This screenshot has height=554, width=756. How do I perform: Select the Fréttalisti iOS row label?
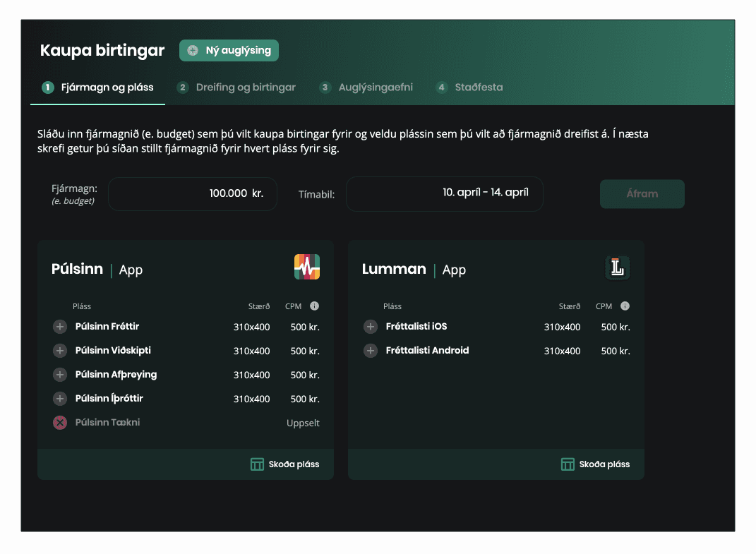(416, 327)
